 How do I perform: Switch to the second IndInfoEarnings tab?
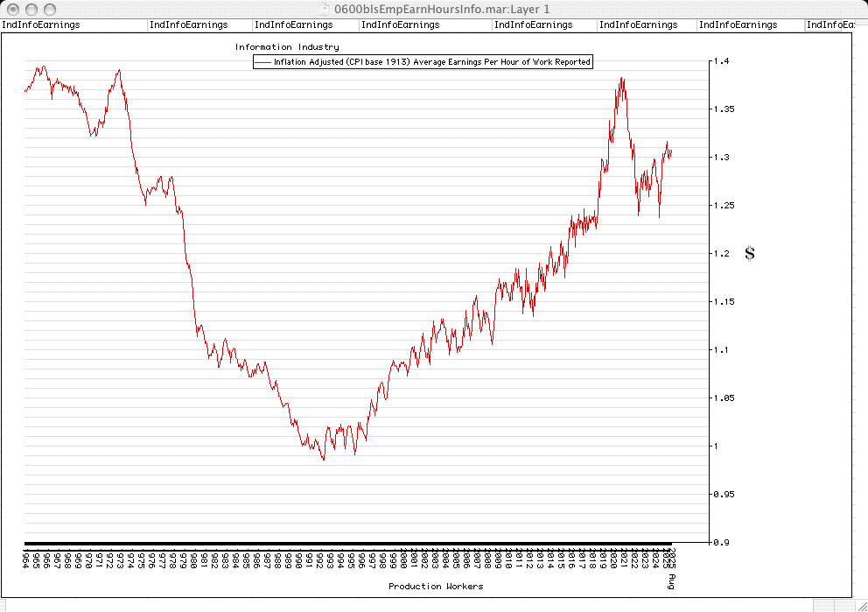point(189,25)
